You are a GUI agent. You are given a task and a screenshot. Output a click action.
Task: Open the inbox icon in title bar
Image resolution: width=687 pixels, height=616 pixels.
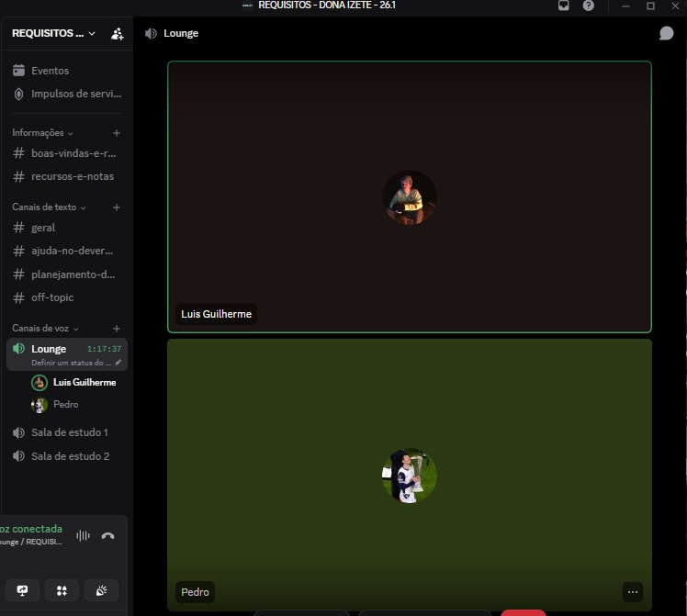coord(563,6)
